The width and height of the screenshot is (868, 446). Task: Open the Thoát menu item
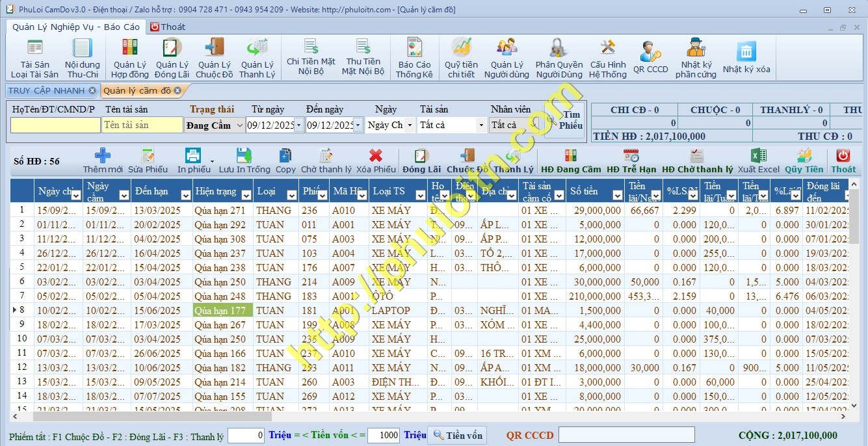click(x=168, y=27)
